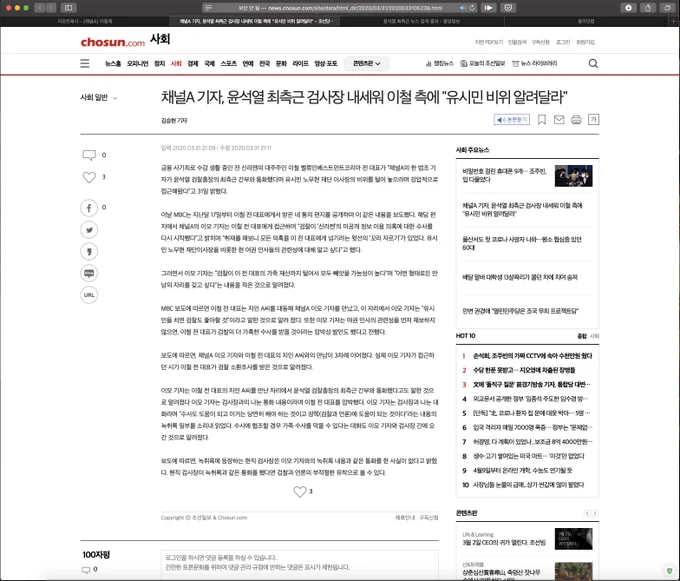This screenshot has height=581, width=680.
Task: Open 지면 PDF보기 link
Action: [489, 42]
